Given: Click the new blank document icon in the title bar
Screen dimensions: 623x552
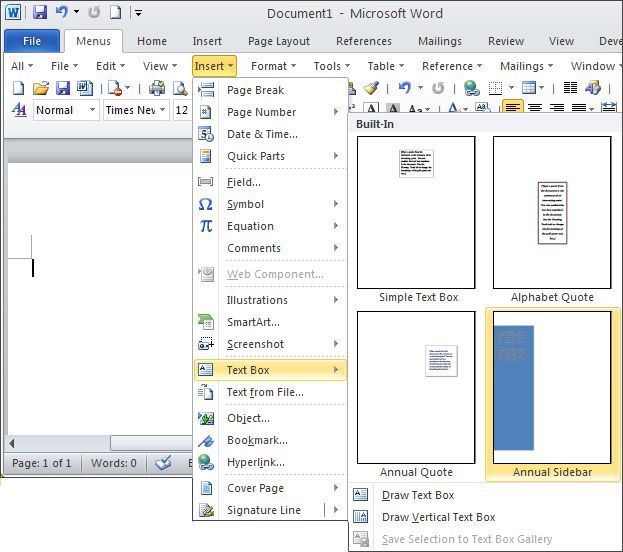Looking at the screenshot, I should pos(115,12).
